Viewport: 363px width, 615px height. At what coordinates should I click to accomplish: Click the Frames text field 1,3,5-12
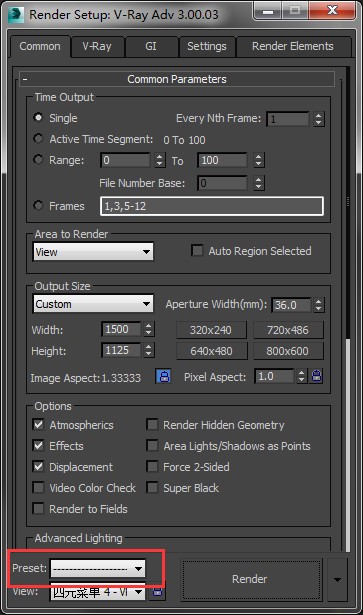click(x=212, y=206)
